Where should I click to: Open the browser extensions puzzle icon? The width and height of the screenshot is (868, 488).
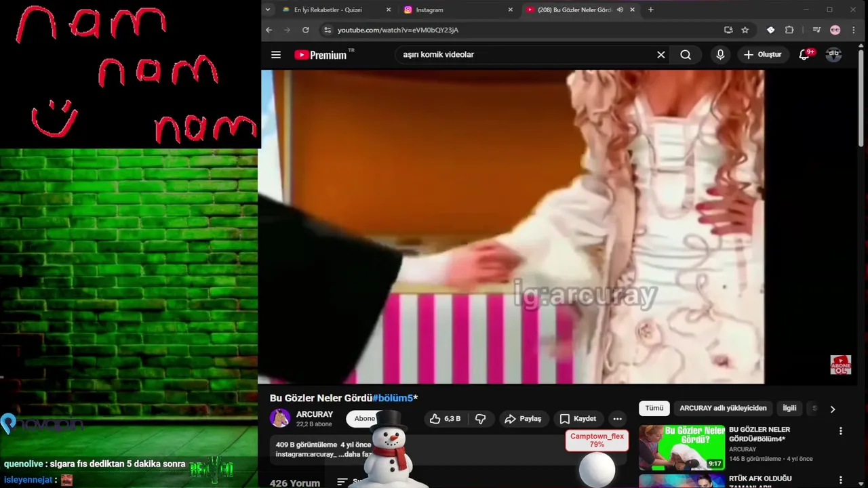point(789,30)
